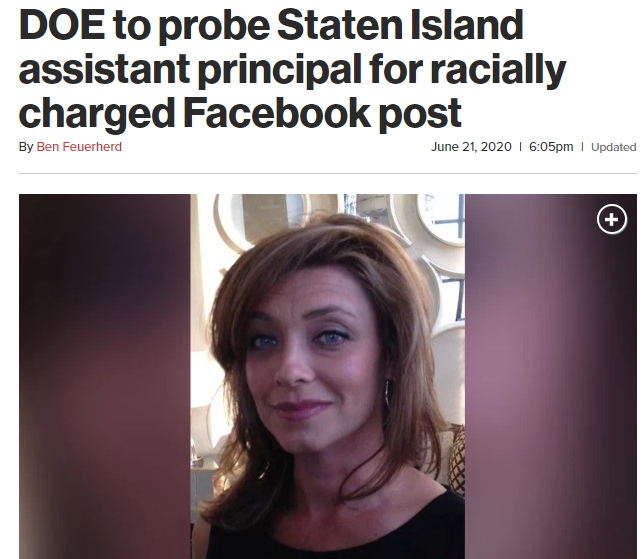Click the Updated label
Viewport: 644px width, 559px height.
(614, 147)
